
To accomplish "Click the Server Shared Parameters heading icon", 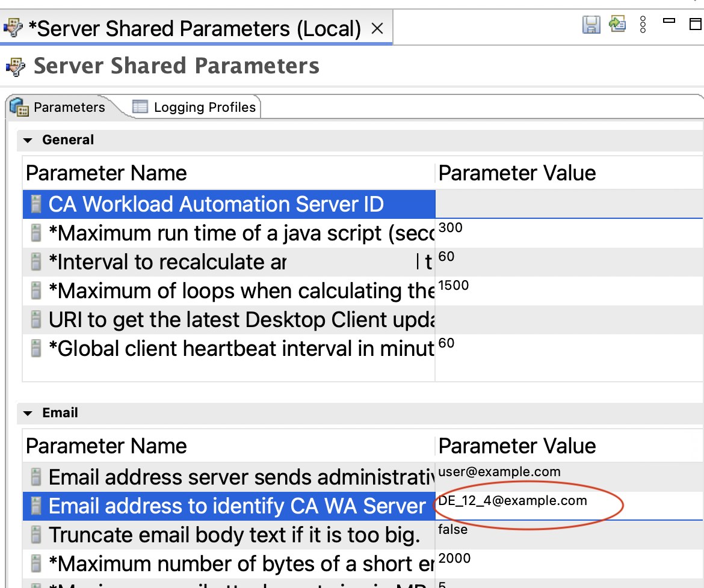I will 16,67.
